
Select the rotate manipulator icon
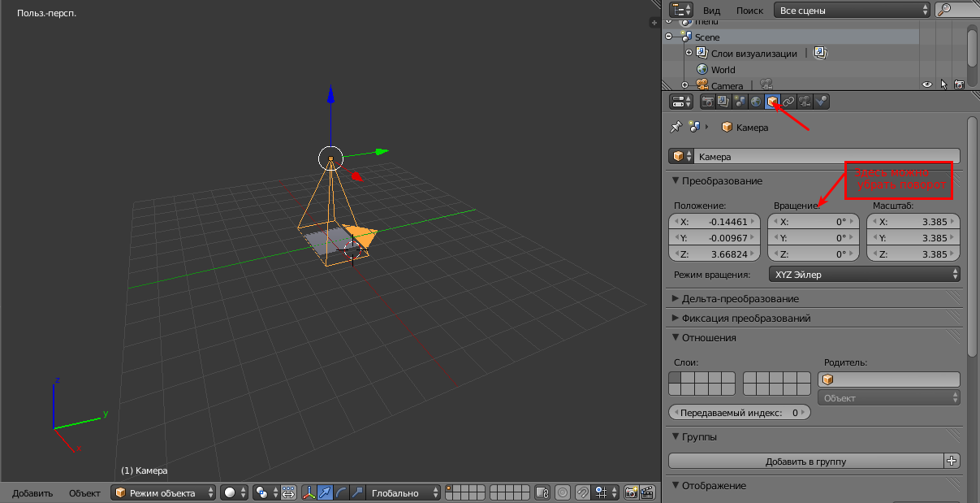coord(340,492)
